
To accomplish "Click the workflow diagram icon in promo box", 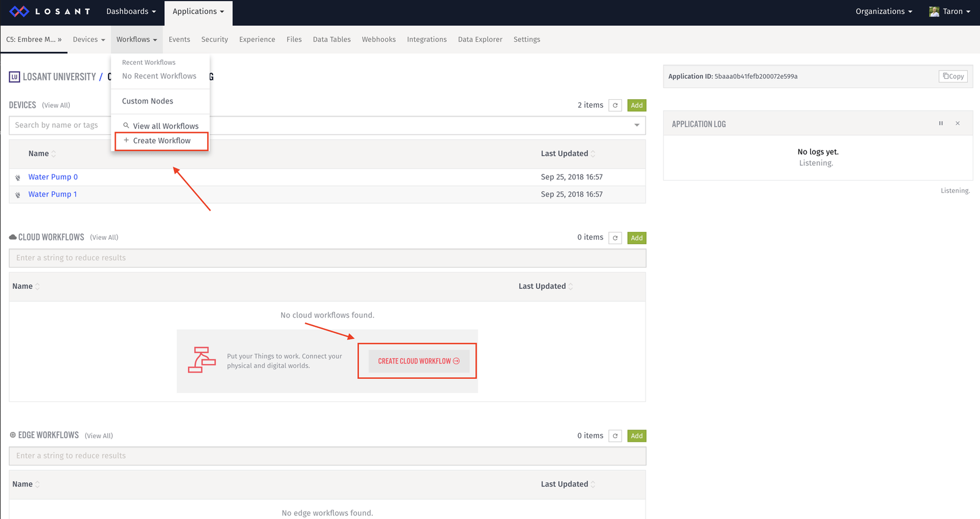I will tap(202, 360).
